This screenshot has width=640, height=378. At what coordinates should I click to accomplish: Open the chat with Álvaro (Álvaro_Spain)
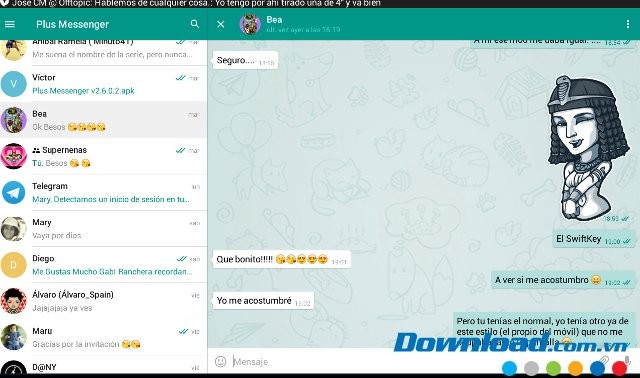(x=104, y=301)
